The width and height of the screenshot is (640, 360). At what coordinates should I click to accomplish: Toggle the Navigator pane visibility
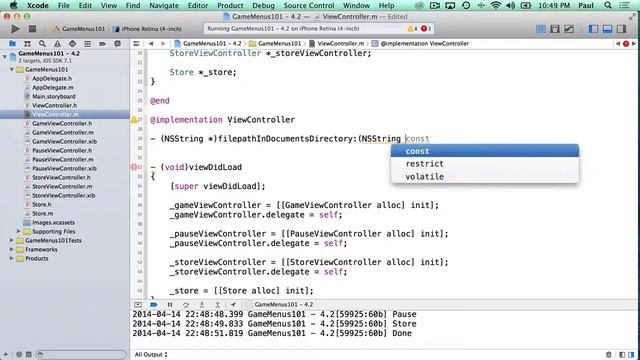(593, 29)
